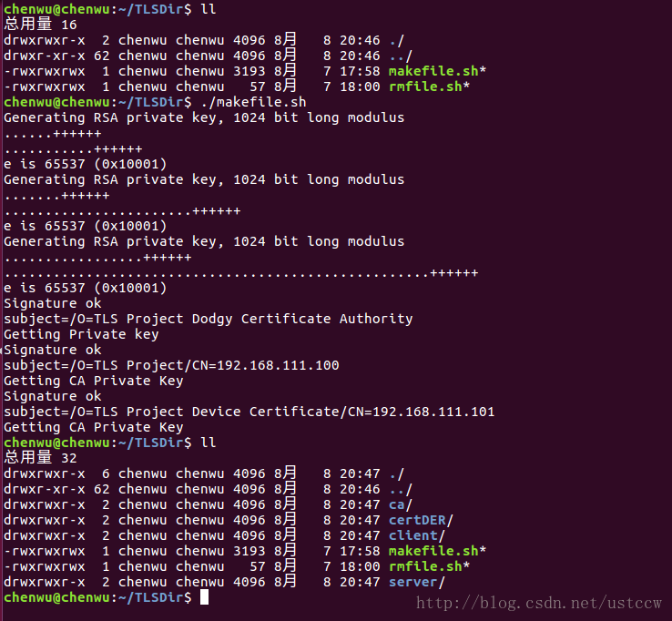Click makefile.sh in the first listing
The image size is (672, 621).
point(434,71)
